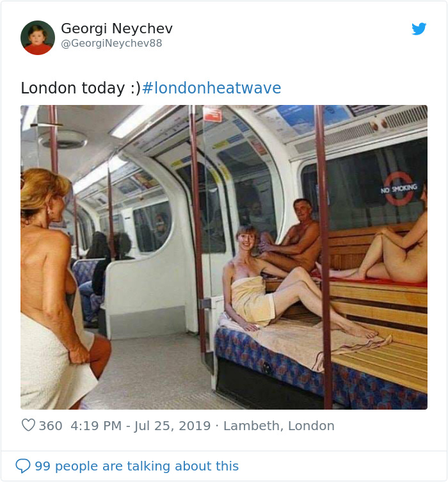
Task: Click the NO SMOKING roundel in the photo
Action: coord(399,188)
